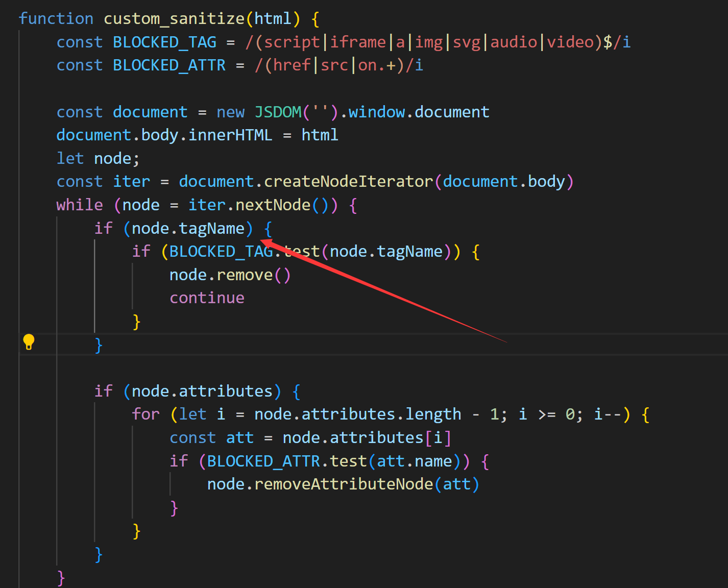The width and height of the screenshot is (728, 588).
Task: Click the 'const iter' variable name
Action: 132,182
